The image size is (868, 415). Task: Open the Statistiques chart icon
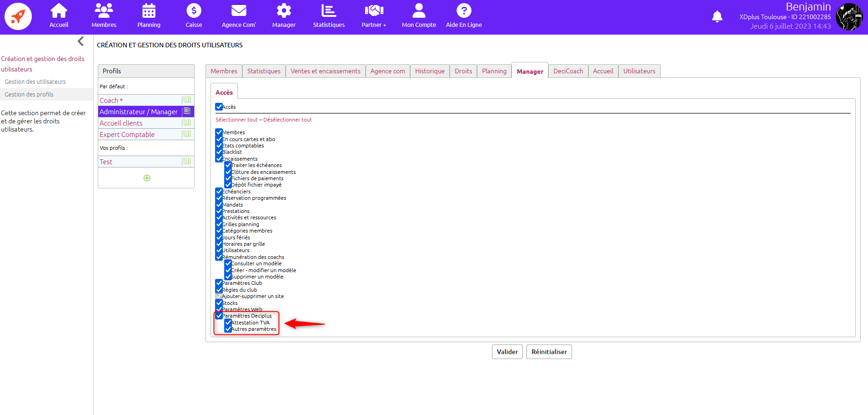pyautogui.click(x=329, y=11)
